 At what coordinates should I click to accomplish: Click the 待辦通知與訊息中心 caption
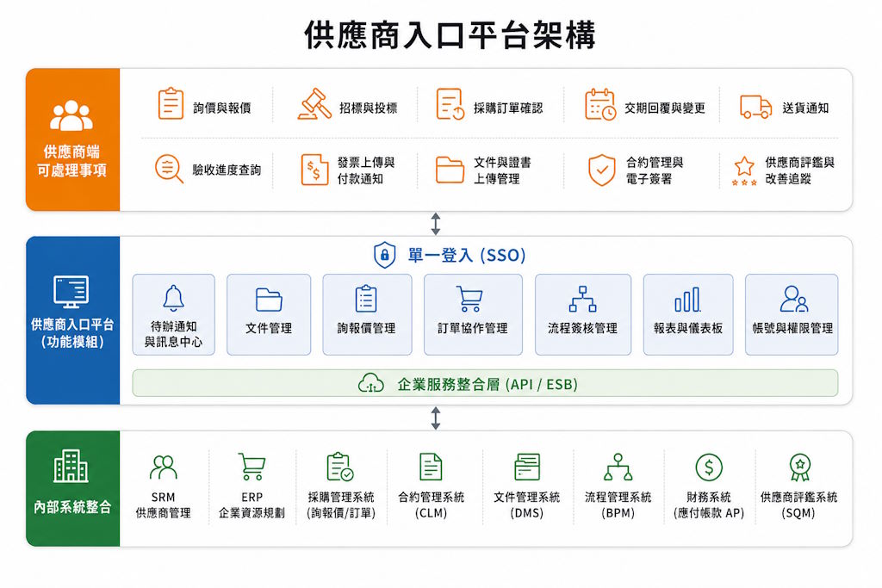point(173,334)
